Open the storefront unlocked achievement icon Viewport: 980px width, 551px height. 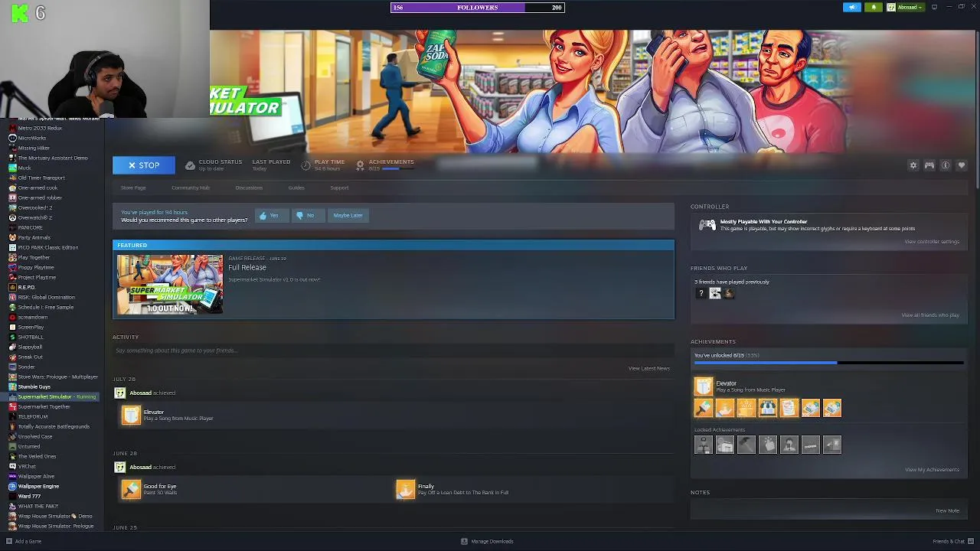(x=767, y=408)
